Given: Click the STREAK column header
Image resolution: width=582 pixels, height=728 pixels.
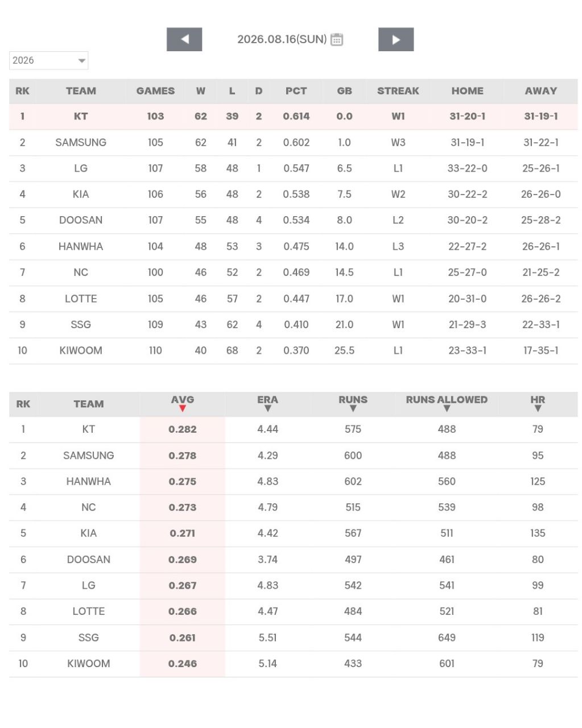Looking at the screenshot, I should pyautogui.click(x=398, y=91).
